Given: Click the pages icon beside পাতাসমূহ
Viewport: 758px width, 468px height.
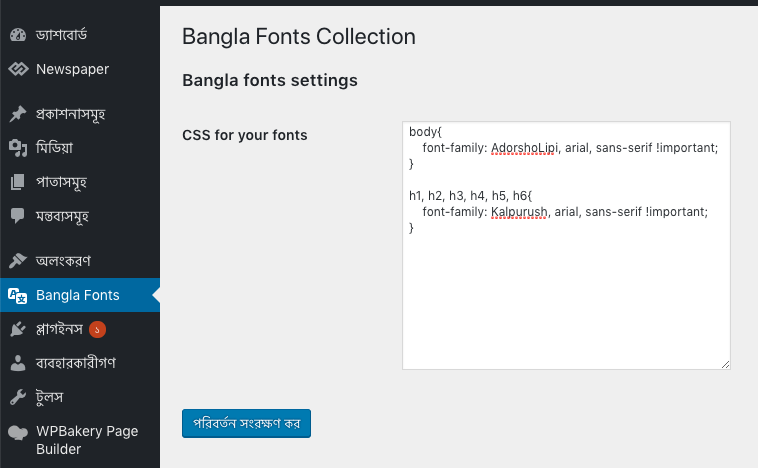Looking at the screenshot, I should pyautogui.click(x=18, y=182).
